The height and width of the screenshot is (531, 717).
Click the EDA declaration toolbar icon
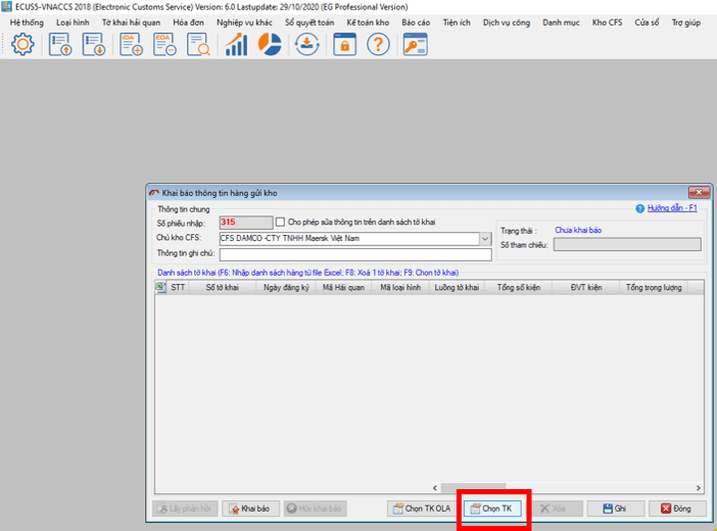(x=165, y=44)
